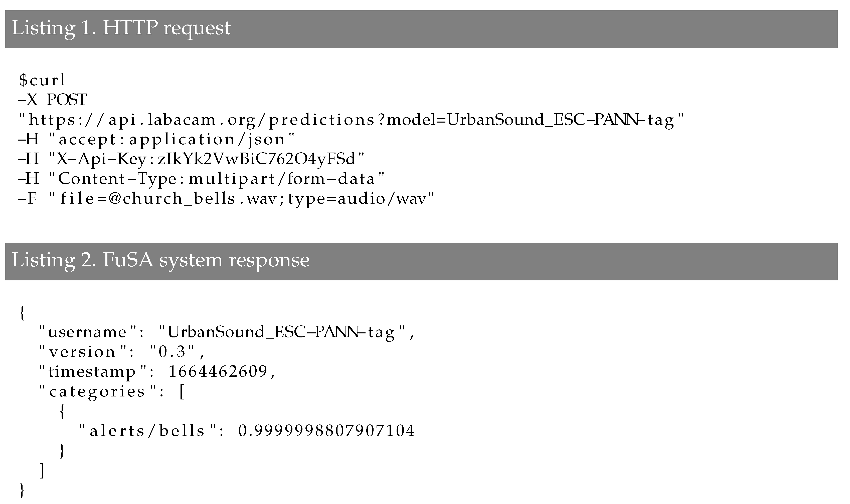Click the timestamp value 1664462609
Viewport: 850px width, 504px height.
[218, 371]
